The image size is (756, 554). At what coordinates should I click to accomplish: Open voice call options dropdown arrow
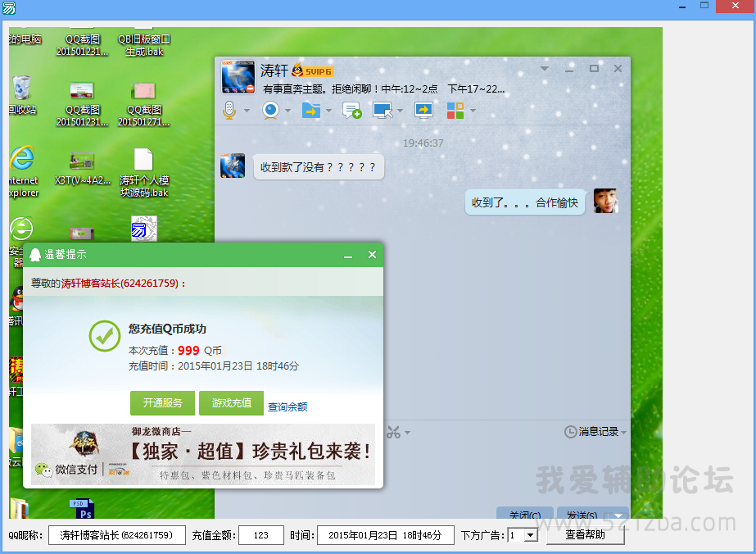(247, 111)
